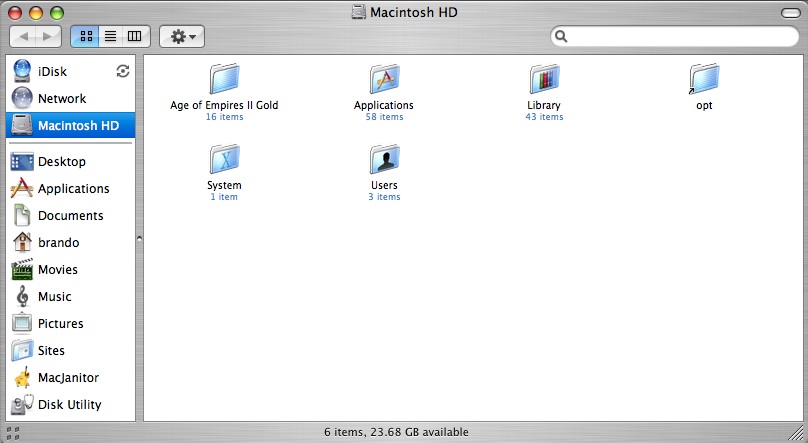The width and height of the screenshot is (808, 443).
Task: Open the System folder icon
Action: pyautogui.click(x=224, y=159)
